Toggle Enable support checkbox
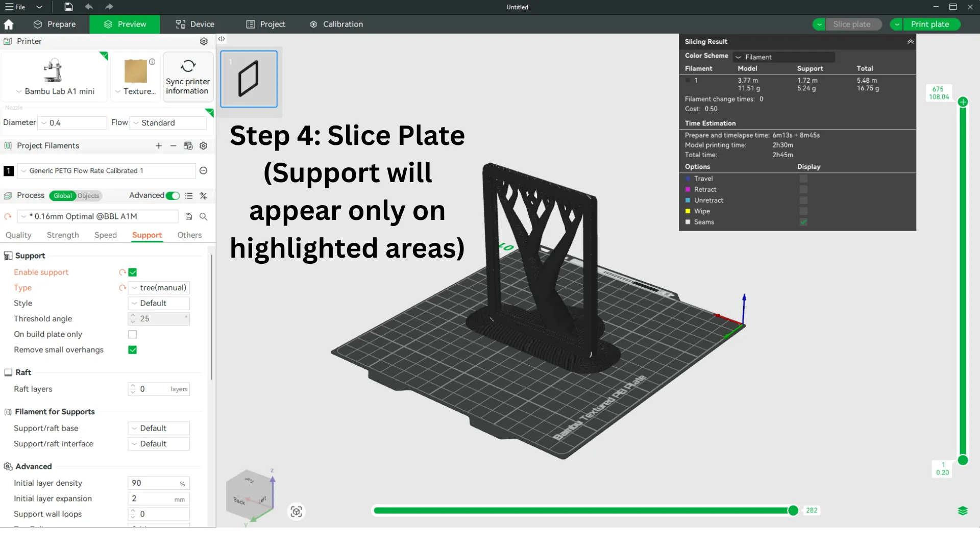980x551 pixels. click(133, 272)
